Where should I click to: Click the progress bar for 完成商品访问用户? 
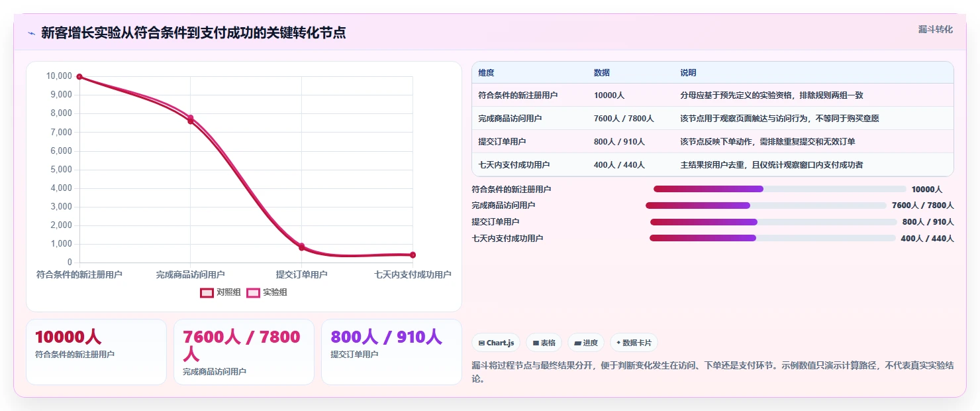(x=765, y=206)
